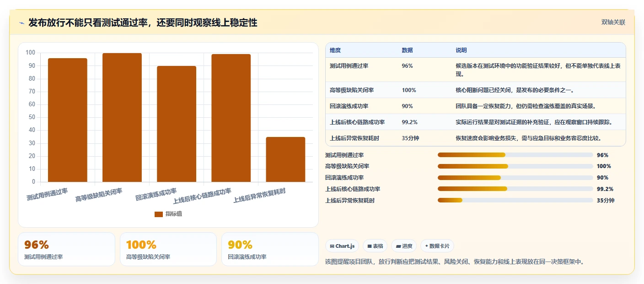Click the lightning icon beside the title
The height and width of the screenshot is (284, 644).
(22, 23)
